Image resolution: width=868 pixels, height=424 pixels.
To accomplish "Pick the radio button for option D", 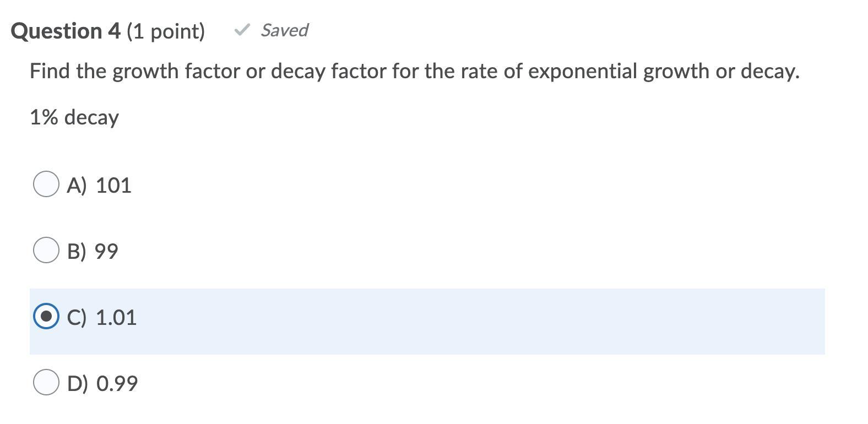I will tap(46, 382).
